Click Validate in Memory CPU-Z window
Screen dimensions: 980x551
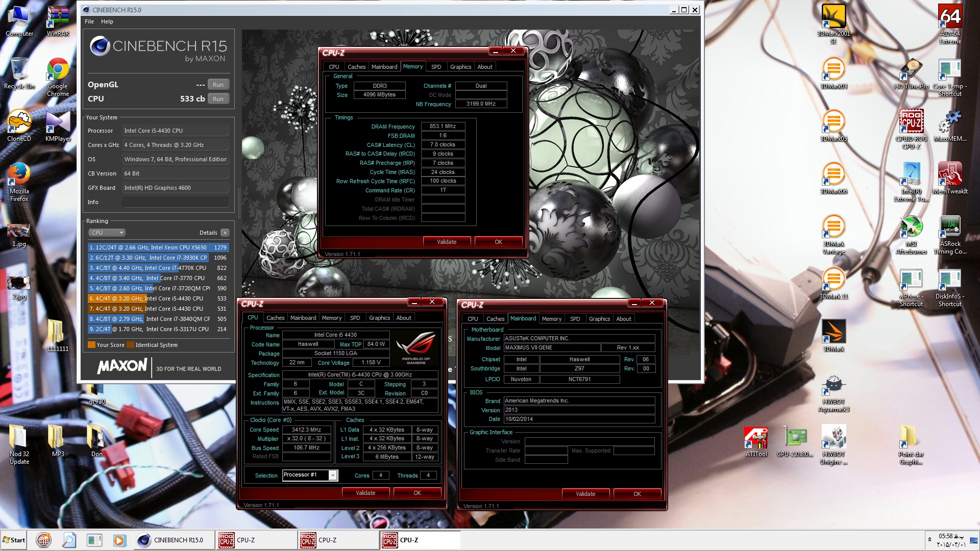(447, 242)
